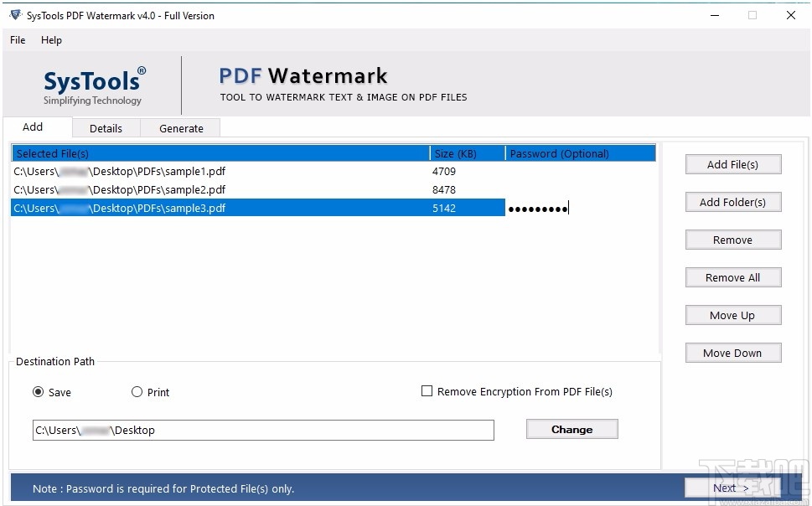Click the destination path text field
Screen dimensions: 812x506
[262, 429]
